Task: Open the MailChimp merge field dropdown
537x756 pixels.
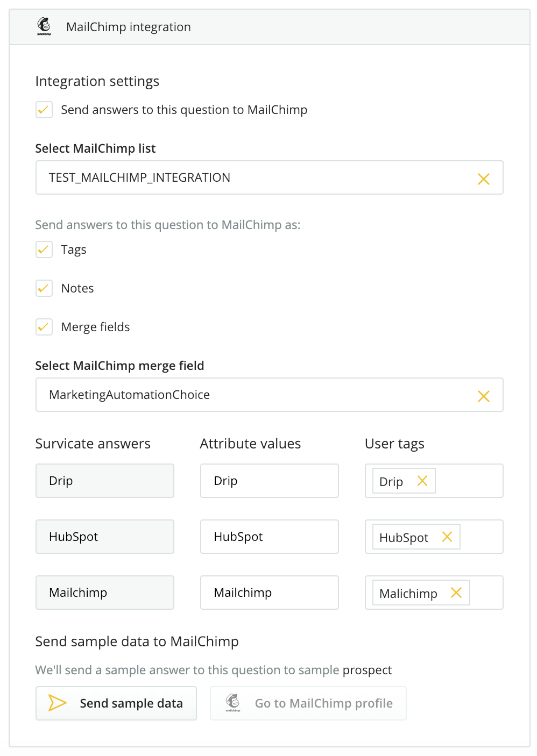Action: 270,395
